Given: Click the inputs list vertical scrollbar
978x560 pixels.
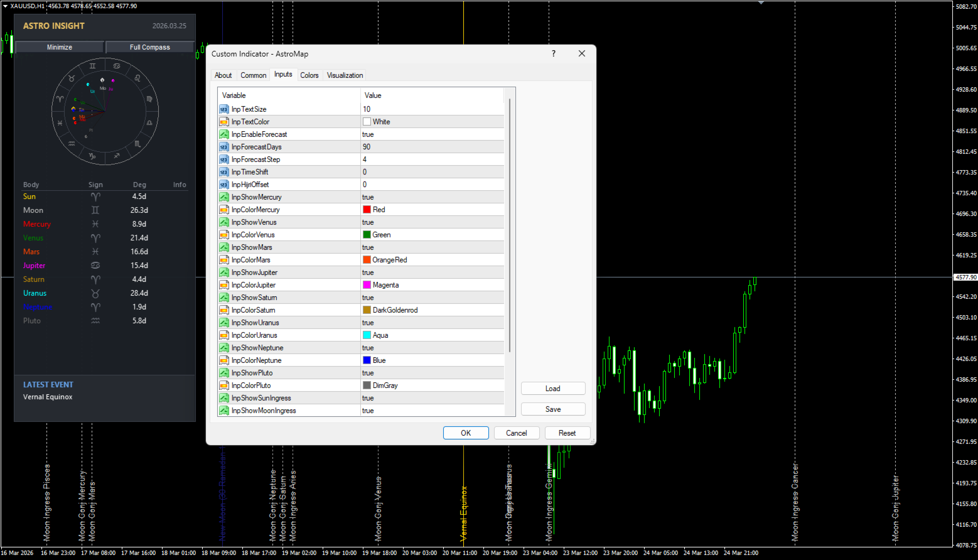Looking at the screenshot, I should [510, 226].
